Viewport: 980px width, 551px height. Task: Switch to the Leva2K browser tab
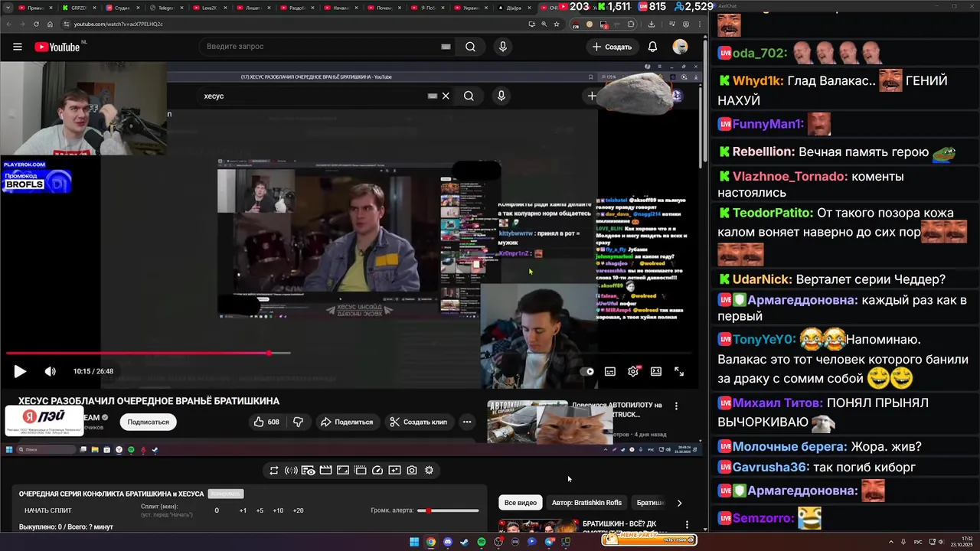(209, 8)
